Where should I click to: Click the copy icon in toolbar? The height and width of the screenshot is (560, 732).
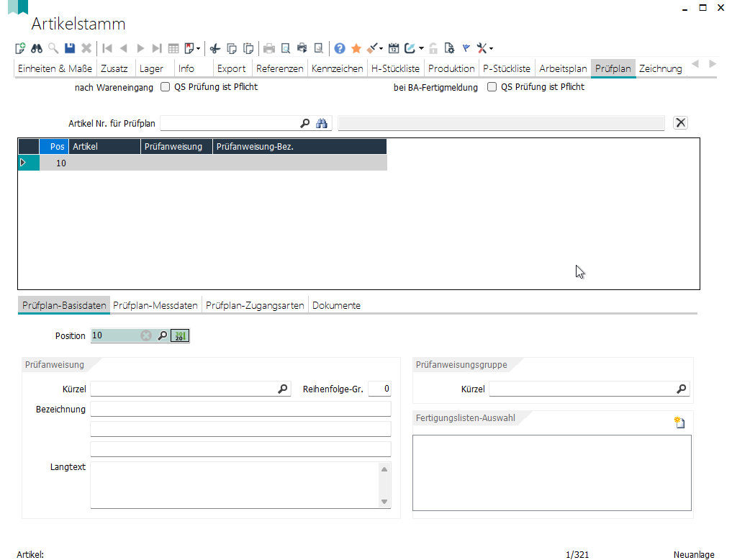pyautogui.click(x=232, y=48)
